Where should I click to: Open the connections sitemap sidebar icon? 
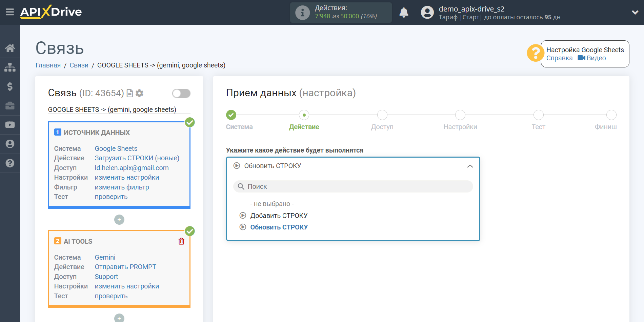point(10,67)
